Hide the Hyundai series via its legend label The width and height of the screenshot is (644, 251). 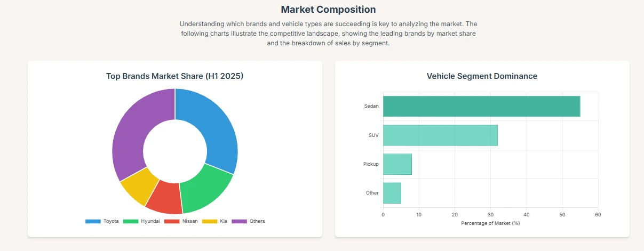pos(150,221)
